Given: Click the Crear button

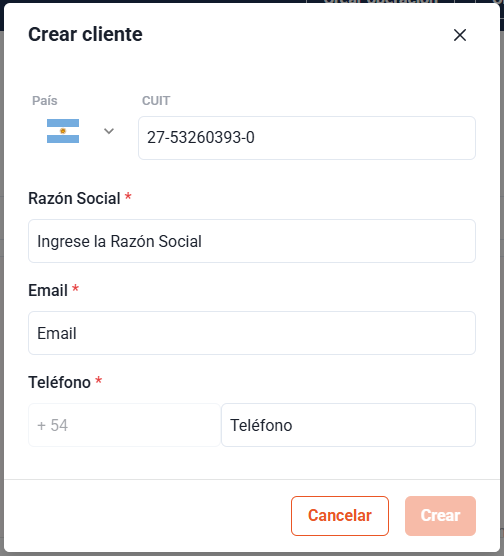Looking at the screenshot, I should (440, 516).
